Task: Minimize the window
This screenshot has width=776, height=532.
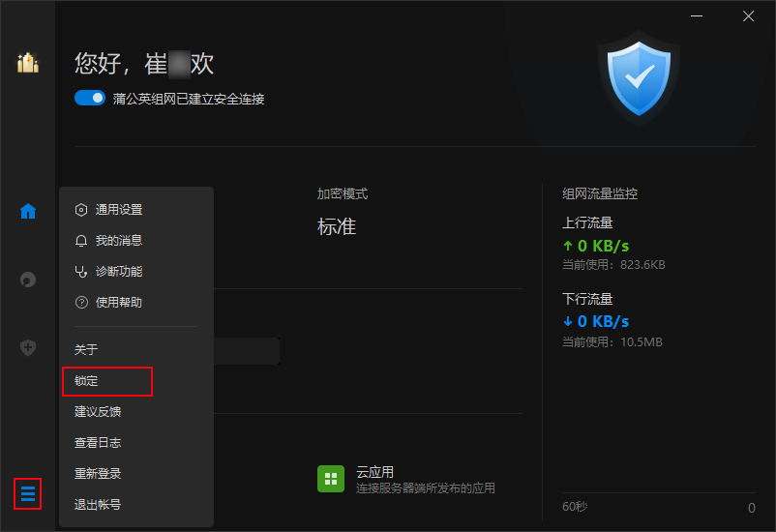Action: click(697, 16)
